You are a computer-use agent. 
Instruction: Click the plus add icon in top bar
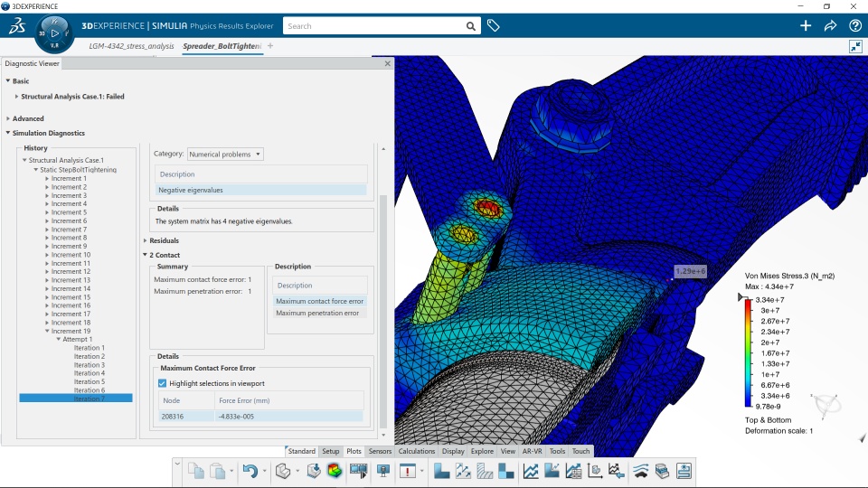click(806, 25)
